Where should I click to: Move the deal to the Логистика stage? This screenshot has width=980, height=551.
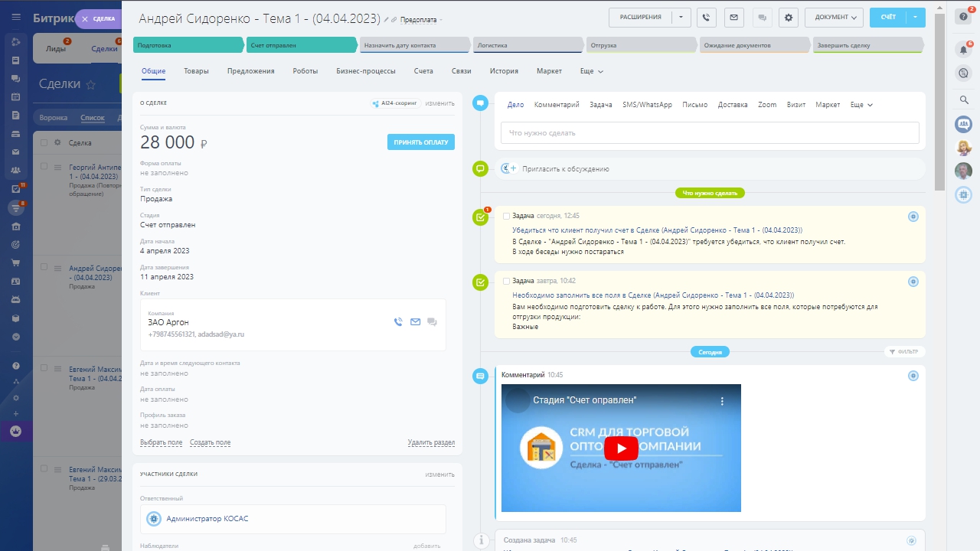click(528, 45)
